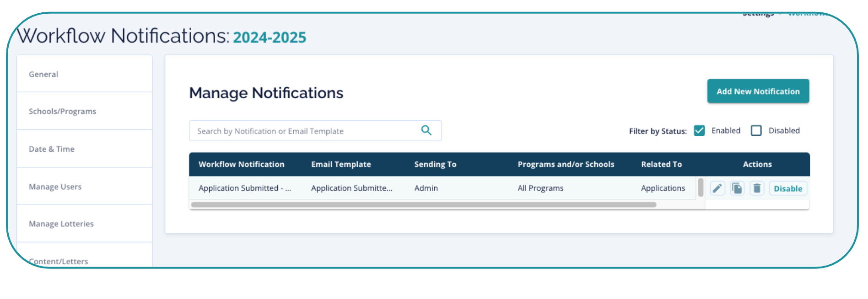Disable the Application Submitted notification

click(787, 188)
